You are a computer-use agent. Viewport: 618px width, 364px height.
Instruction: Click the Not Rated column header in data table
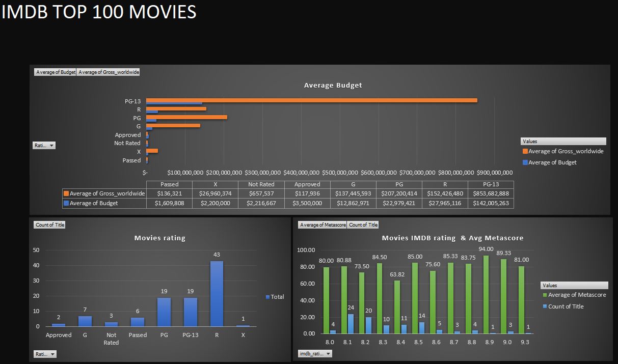tap(261, 184)
